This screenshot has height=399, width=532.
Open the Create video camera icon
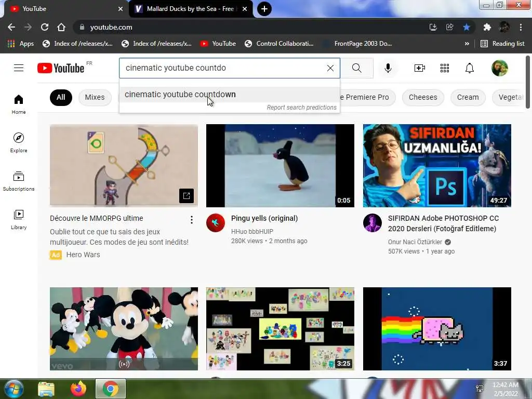pos(420,68)
